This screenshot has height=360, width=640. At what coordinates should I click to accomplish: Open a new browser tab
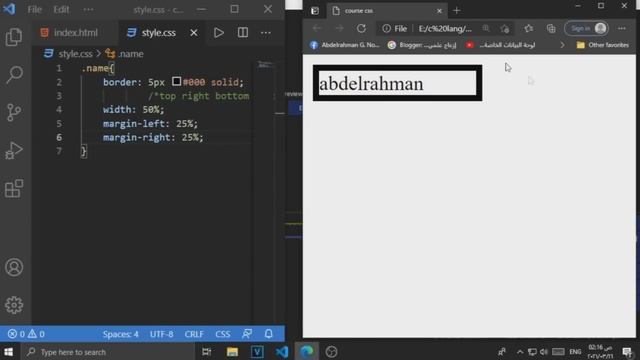pyautogui.click(x=456, y=11)
